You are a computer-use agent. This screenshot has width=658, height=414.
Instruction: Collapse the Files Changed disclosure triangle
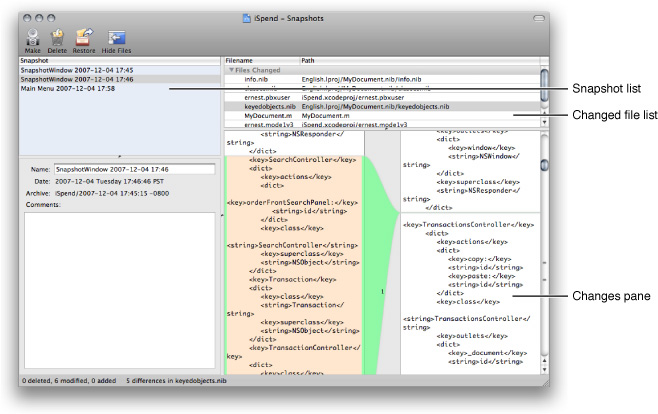pyautogui.click(x=229, y=70)
